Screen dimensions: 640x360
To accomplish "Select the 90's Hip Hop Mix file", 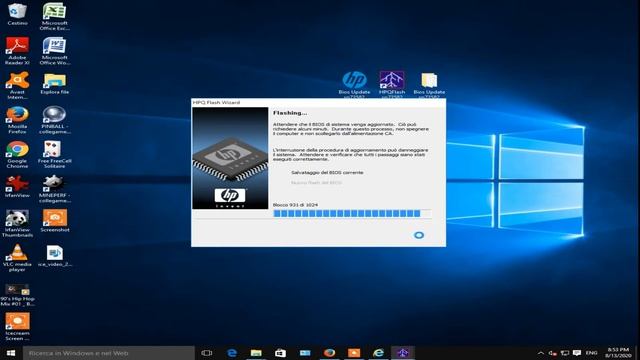I will 17,295.
